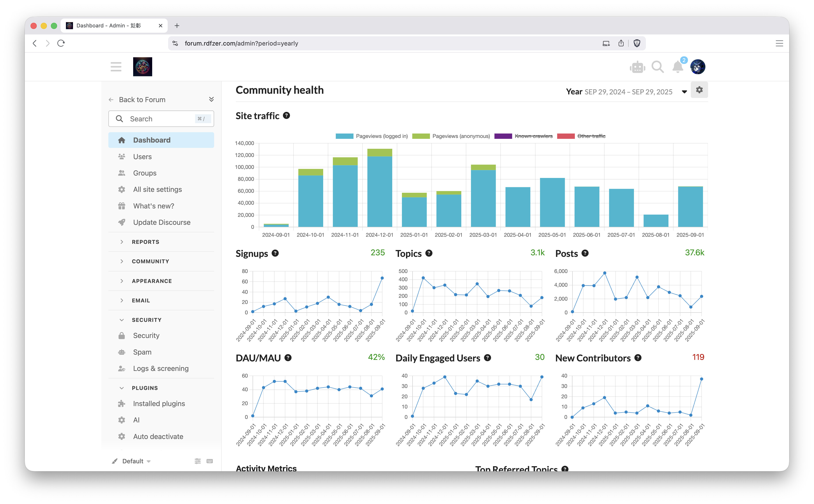Select All site settings menu item
This screenshot has height=504, width=814.
click(x=157, y=189)
